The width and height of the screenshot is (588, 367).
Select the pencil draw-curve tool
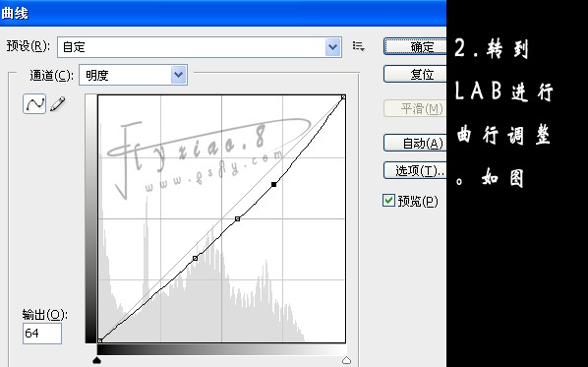click(x=57, y=104)
